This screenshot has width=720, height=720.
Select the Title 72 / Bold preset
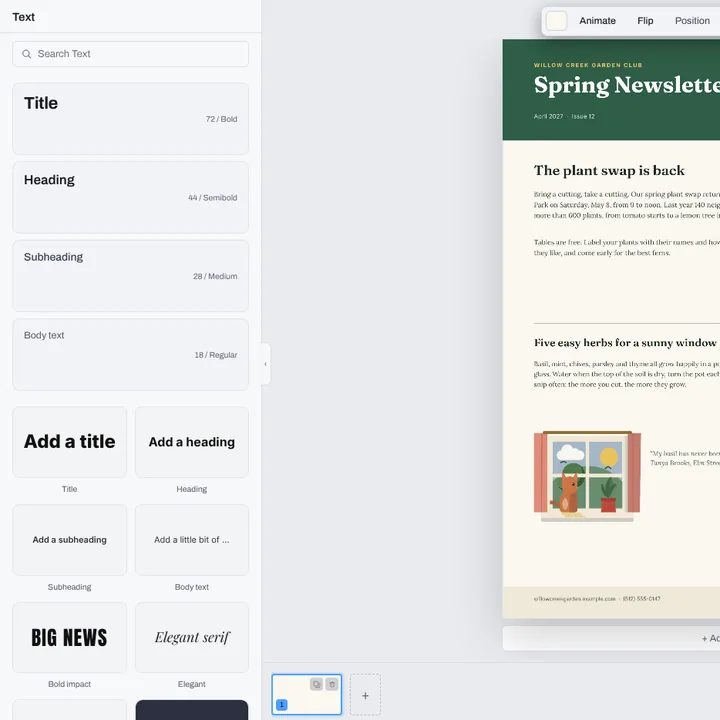click(130, 118)
